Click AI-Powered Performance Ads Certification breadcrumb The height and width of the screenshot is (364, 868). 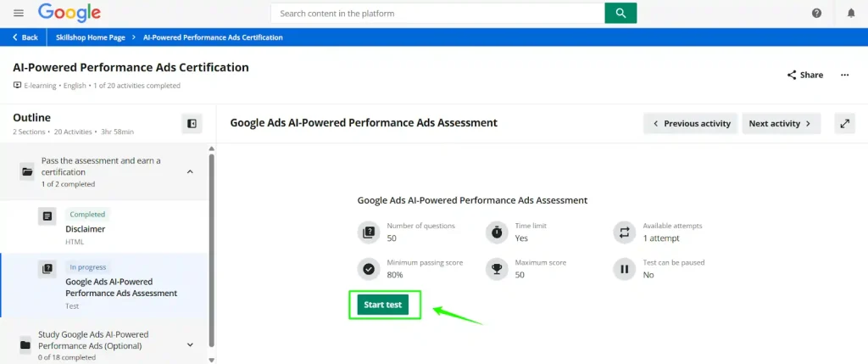(x=213, y=37)
